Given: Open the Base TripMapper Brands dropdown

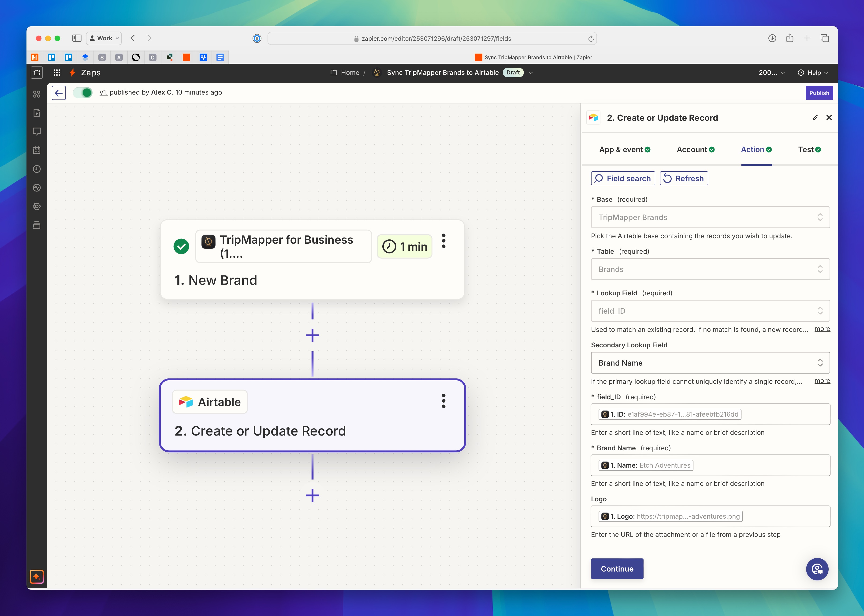Looking at the screenshot, I should (x=710, y=217).
